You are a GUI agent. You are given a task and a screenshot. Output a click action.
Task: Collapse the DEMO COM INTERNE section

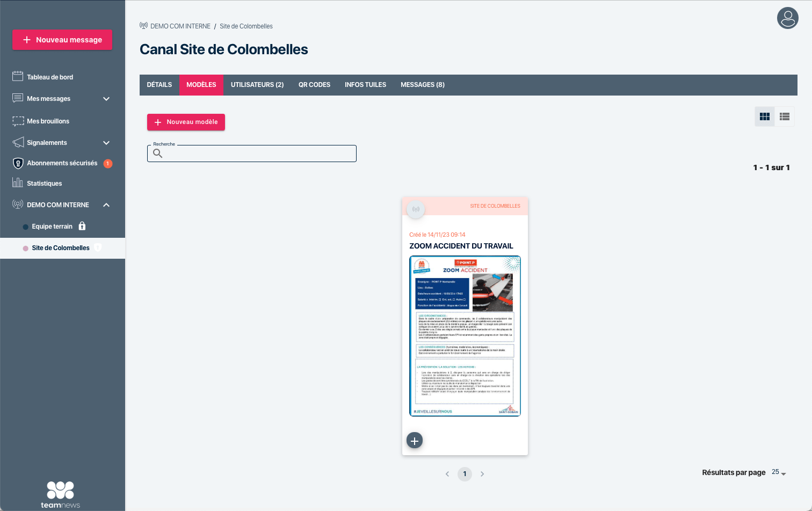[x=106, y=205]
